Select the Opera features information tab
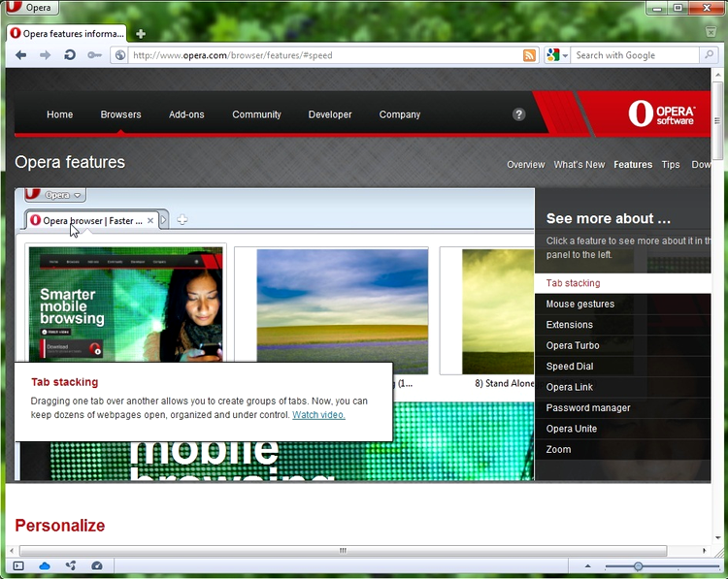Viewport: 728px width, 579px height. (x=67, y=34)
